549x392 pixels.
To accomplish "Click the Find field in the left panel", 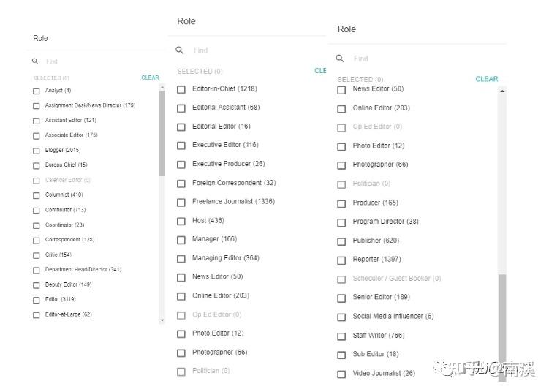I will coord(95,62).
